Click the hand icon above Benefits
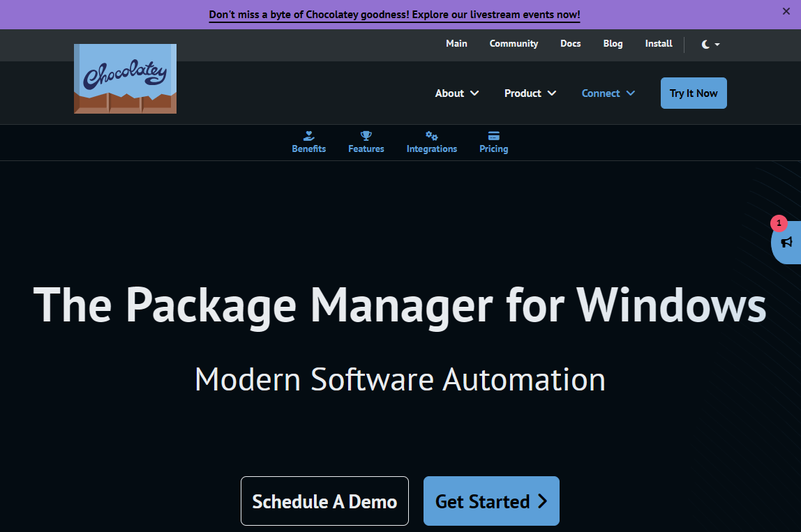The image size is (801, 532). click(308, 136)
